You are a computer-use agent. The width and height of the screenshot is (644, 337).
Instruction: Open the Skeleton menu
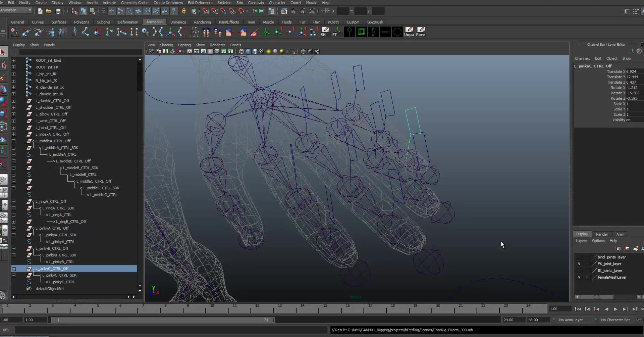[x=224, y=3]
